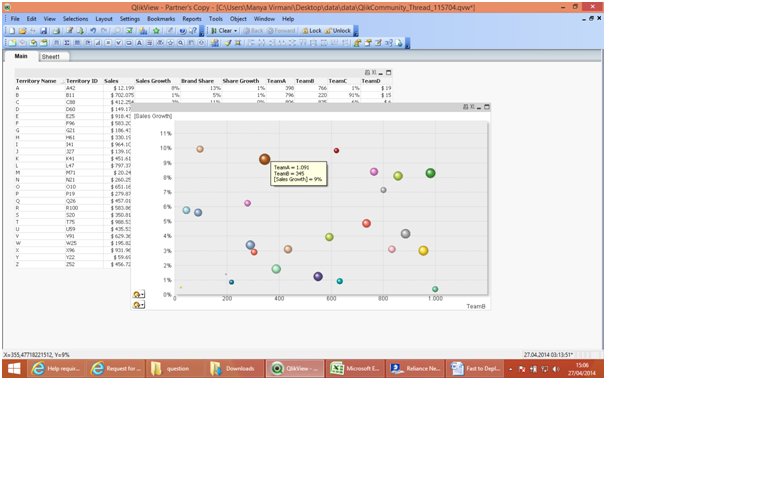Open the design toolbar options arrow
Screen dimensions: 768x480
tap(408, 44)
